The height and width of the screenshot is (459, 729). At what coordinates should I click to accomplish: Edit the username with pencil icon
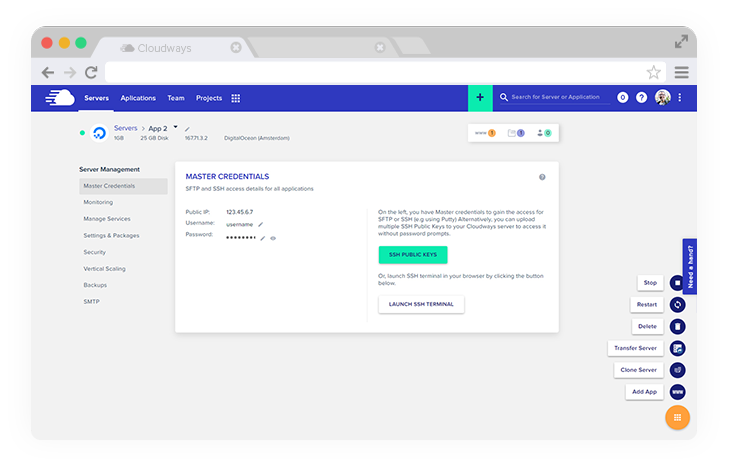click(260, 225)
